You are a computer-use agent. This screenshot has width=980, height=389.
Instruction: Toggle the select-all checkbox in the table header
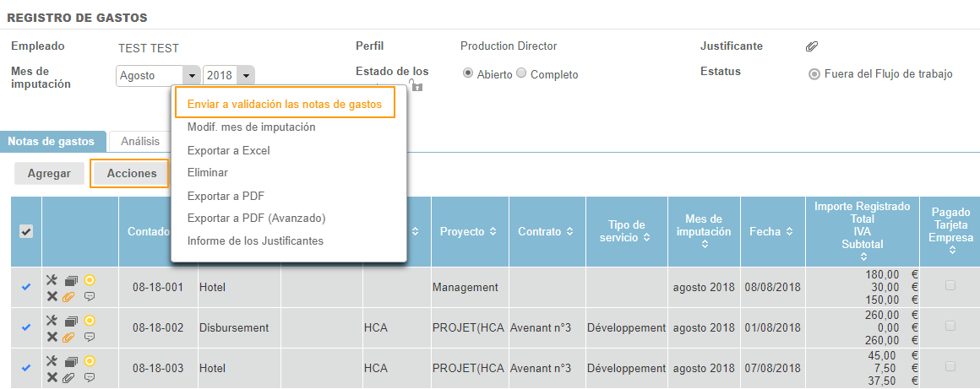coord(26,232)
